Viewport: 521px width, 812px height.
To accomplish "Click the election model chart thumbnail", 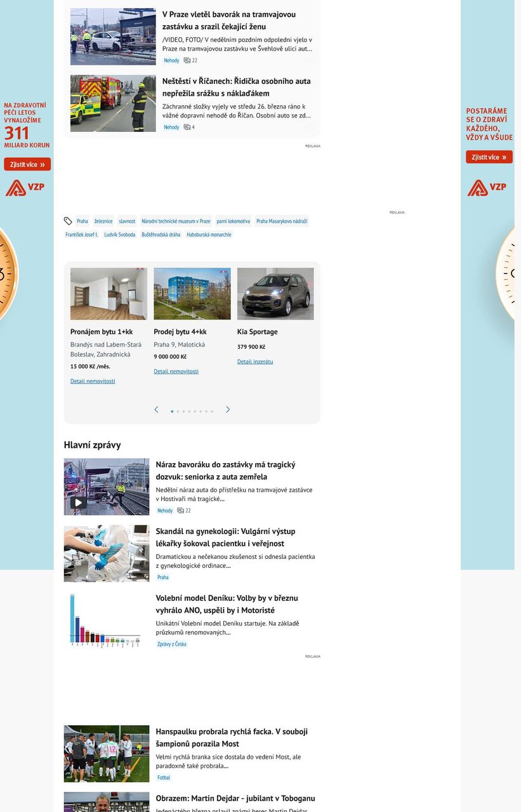I will (106, 620).
